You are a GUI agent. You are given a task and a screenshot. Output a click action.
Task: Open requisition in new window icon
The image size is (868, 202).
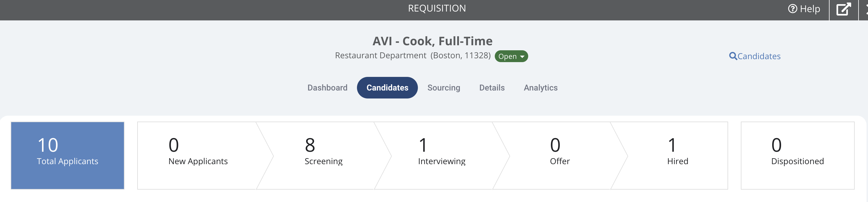coord(843,9)
